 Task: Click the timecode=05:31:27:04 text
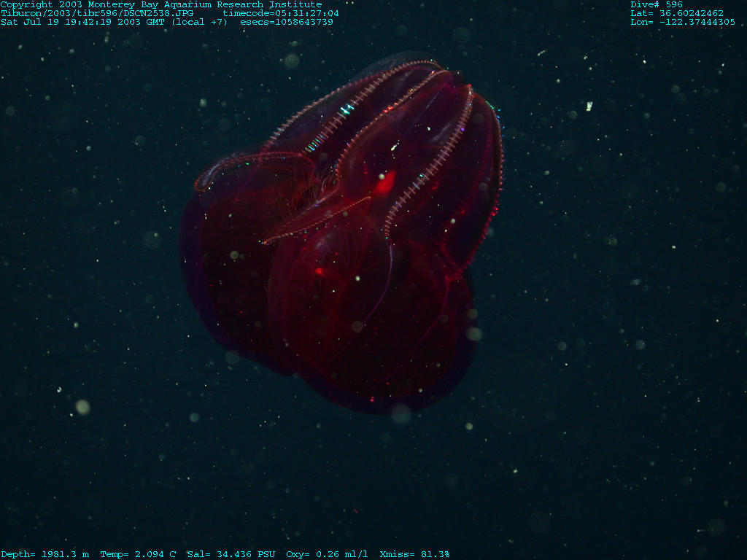click(281, 13)
